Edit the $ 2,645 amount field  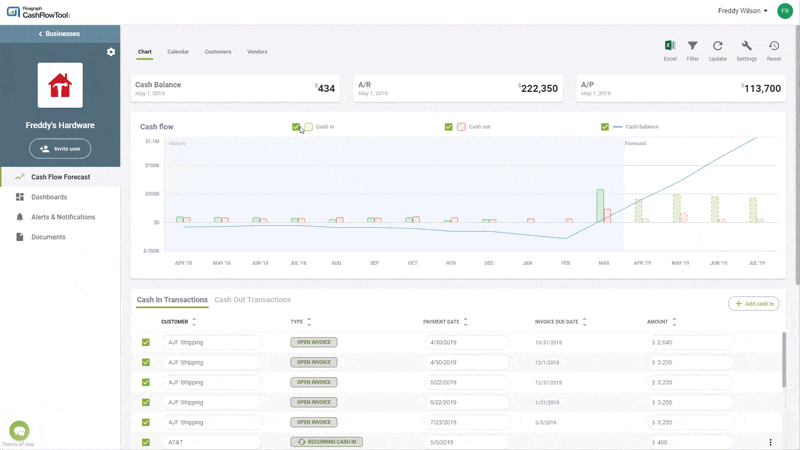[x=689, y=342]
